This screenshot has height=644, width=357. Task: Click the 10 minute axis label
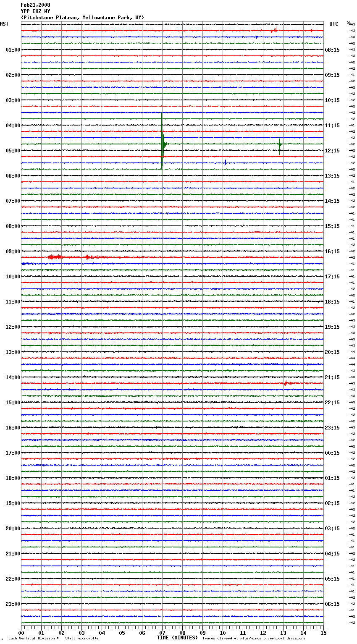click(223, 633)
